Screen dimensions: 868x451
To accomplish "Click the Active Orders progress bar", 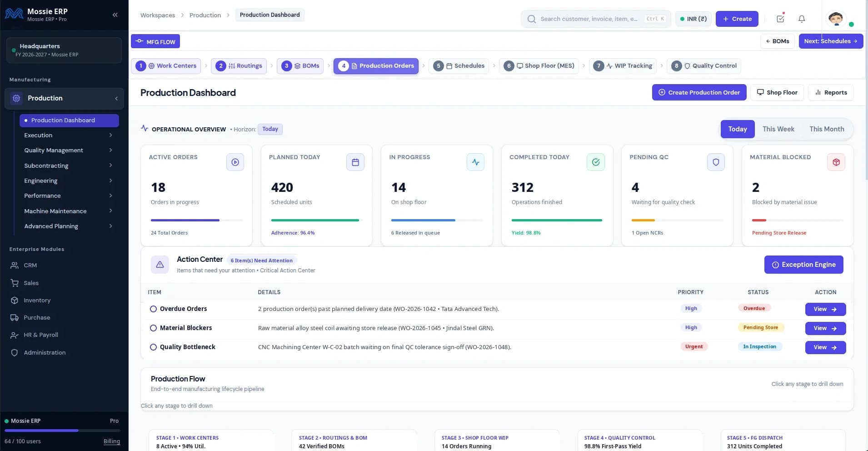I will (196, 220).
